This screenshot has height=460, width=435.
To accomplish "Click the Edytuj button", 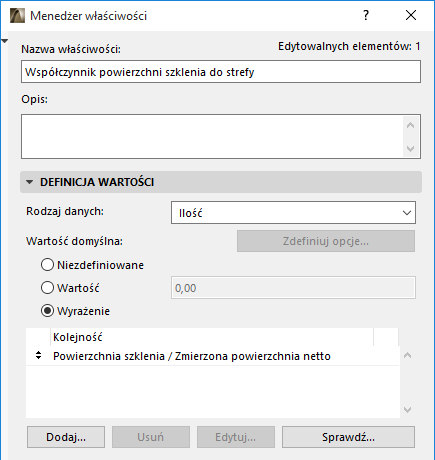I will click(x=236, y=437).
